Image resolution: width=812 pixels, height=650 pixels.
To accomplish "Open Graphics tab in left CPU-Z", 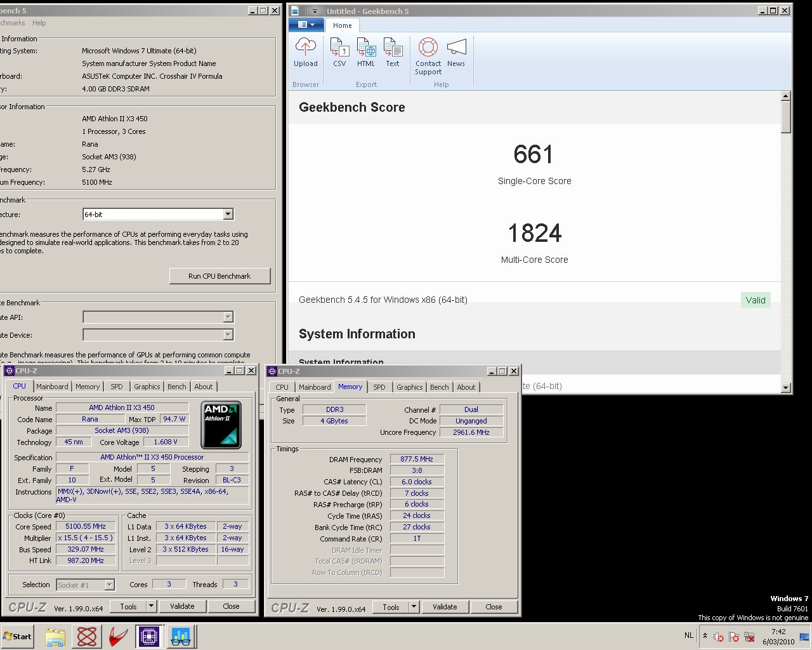I will [147, 387].
